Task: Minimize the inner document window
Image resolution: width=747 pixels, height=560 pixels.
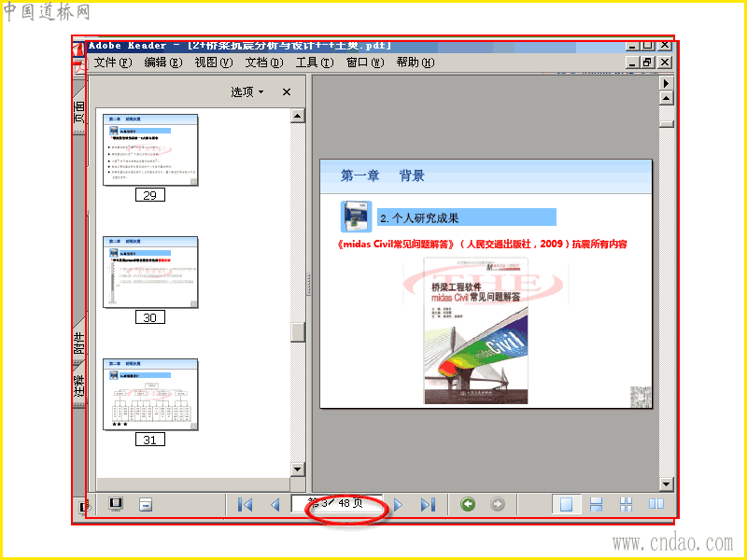Action: 632,63
